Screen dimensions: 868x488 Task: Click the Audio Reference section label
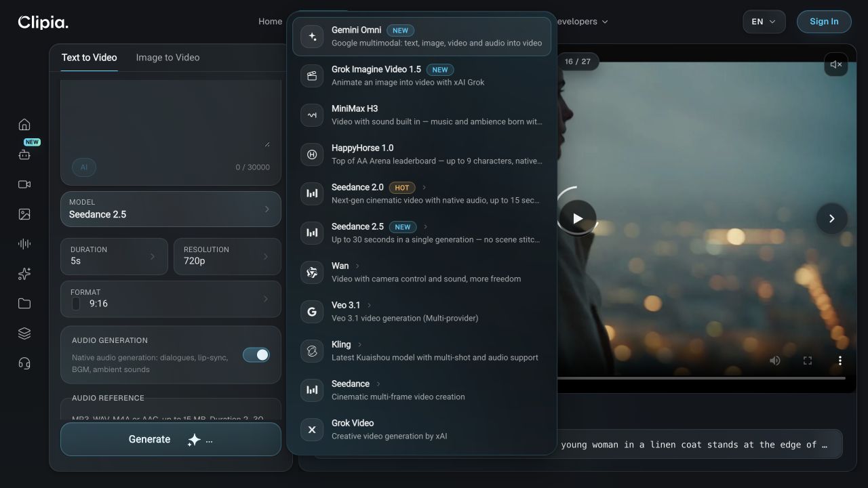pyautogui.click(x=108, y=398)
